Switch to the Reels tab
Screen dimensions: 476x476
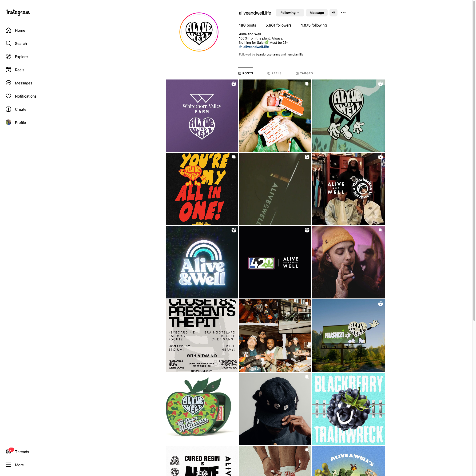tap(274, 73)
